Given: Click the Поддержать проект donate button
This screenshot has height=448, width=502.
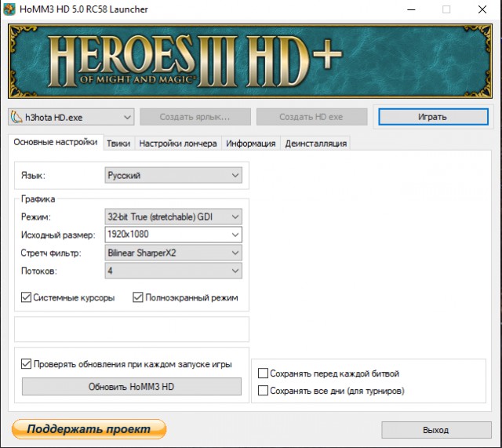Looking at the screenshot, I should tap(89, 429).
